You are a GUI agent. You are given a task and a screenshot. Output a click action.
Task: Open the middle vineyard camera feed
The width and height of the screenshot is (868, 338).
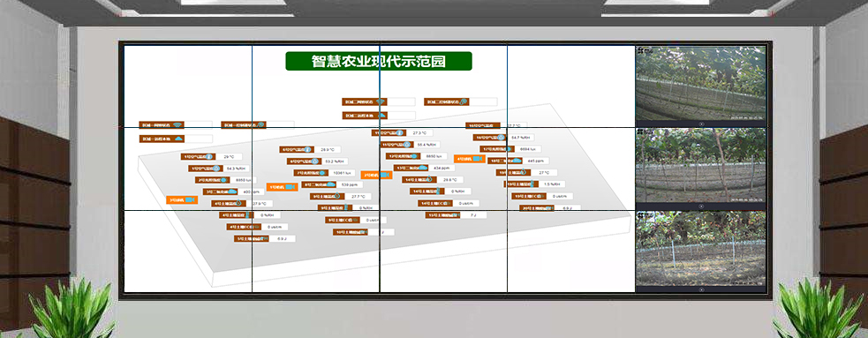click(x=701, y=165)
